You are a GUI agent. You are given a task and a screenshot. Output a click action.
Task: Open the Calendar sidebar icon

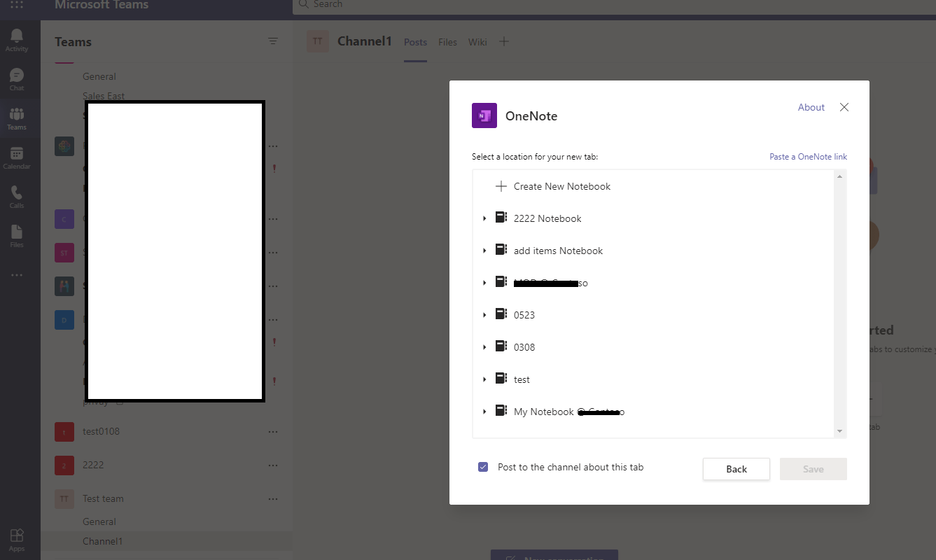[x=17, y=153]
